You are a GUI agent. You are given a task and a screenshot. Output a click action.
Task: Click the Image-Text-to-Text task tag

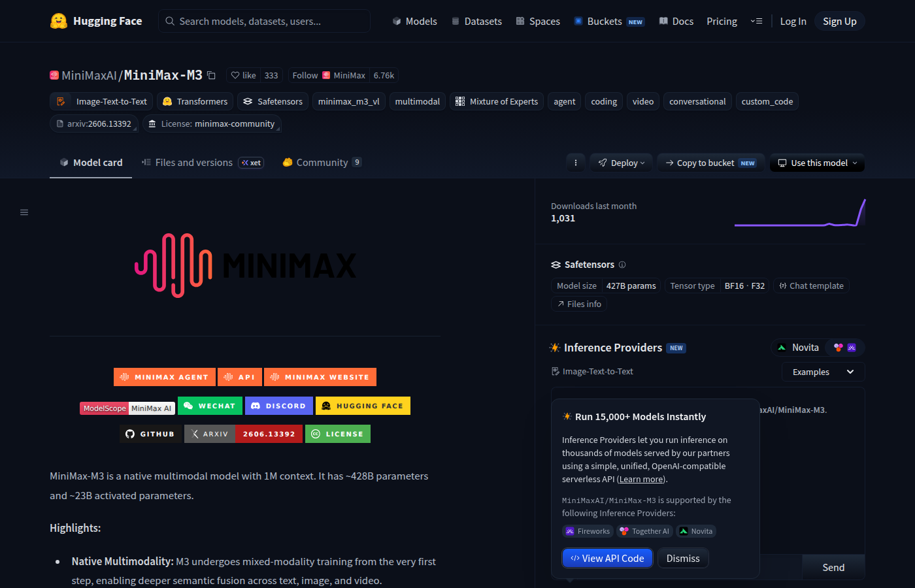coord(101,101)
